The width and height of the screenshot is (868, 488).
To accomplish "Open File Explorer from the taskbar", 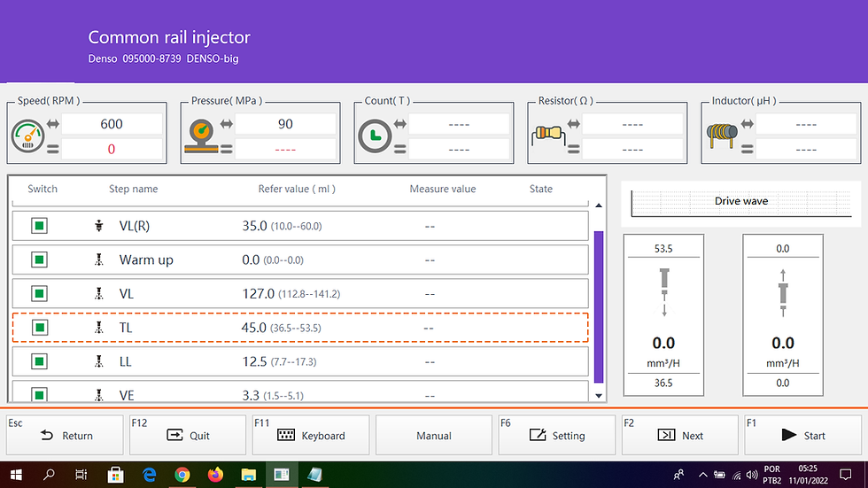I will tap(249, 475).
